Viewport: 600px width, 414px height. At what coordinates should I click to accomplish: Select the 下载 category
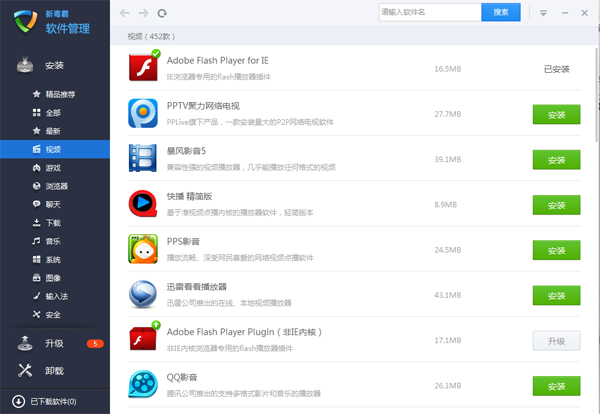coord(55,223)
